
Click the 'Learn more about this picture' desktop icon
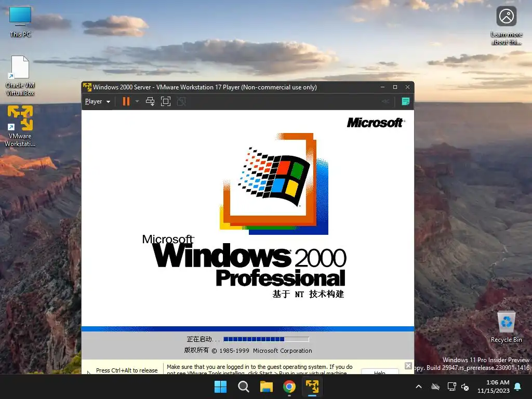click(x=506, y=26)
